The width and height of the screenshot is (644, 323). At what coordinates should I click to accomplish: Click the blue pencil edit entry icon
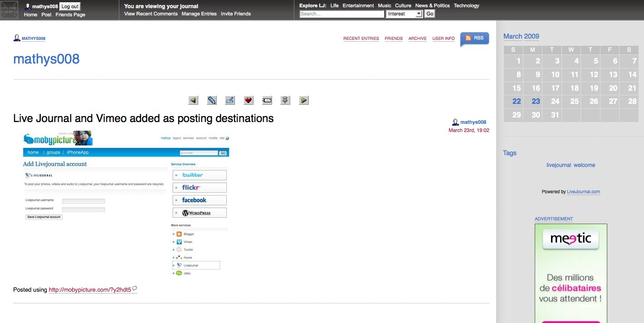click(x=212, y=100)
